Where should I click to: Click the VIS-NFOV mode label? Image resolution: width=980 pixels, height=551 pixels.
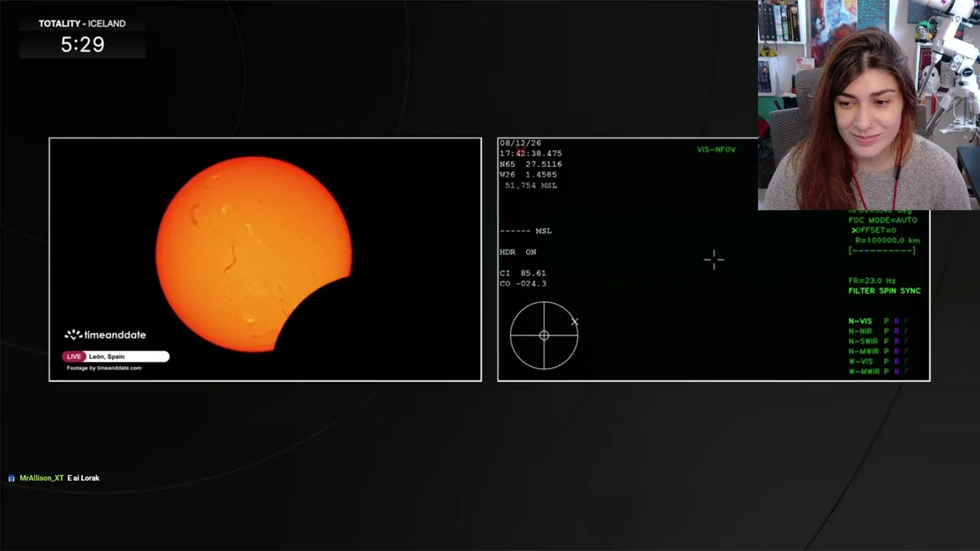(x=716, y=150)
